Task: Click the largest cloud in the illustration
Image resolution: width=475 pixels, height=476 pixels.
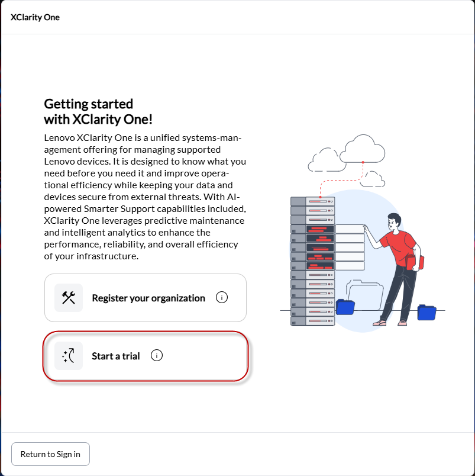Action: [x=363, y=149]
